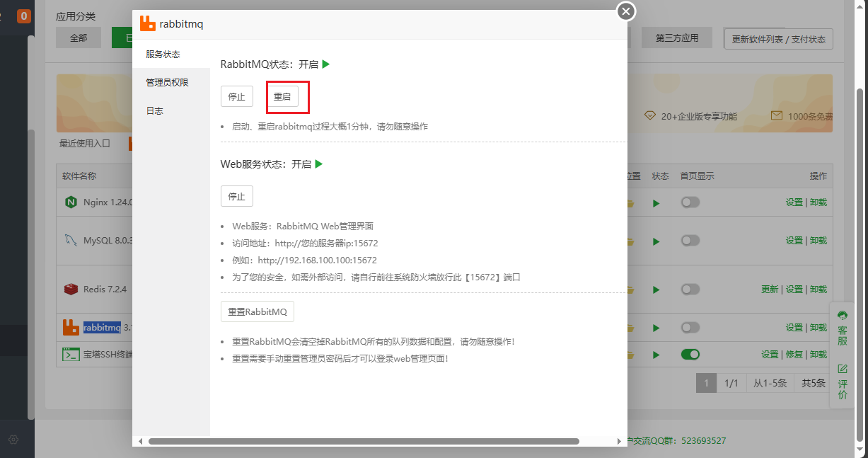The width and height of the screenshot is (868, 458).
Task: Click the MySQL dolphin icon in the list
Action: click(70, 241)
